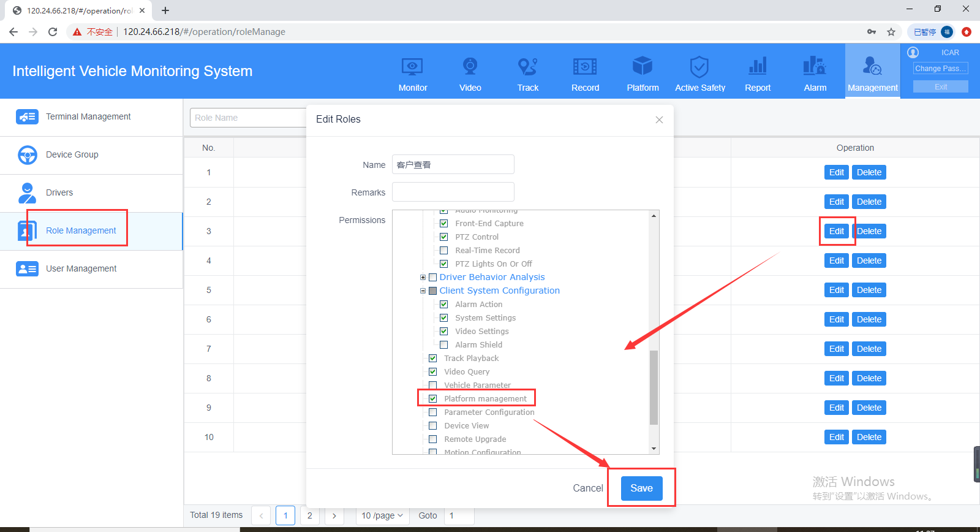Go to the next page arrow in pagination
980x532 pixels.
334,515
